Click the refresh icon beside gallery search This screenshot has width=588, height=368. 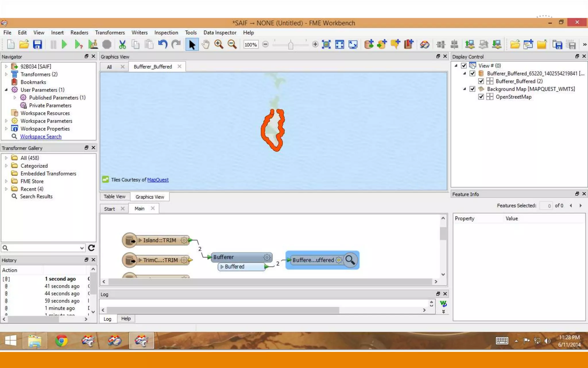91,248
